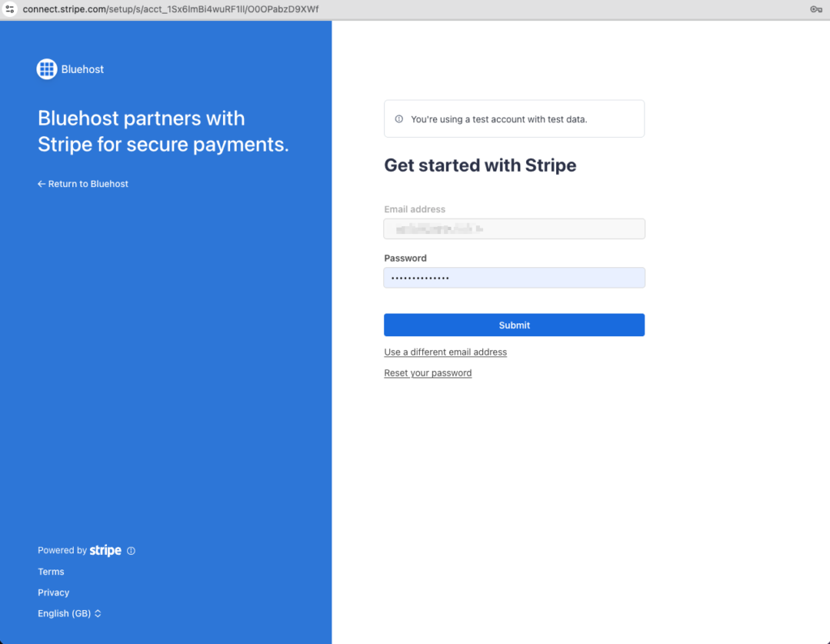Open the Reset your password link
The height and width of the screenshot is (644, 830).
click(427, 373)
